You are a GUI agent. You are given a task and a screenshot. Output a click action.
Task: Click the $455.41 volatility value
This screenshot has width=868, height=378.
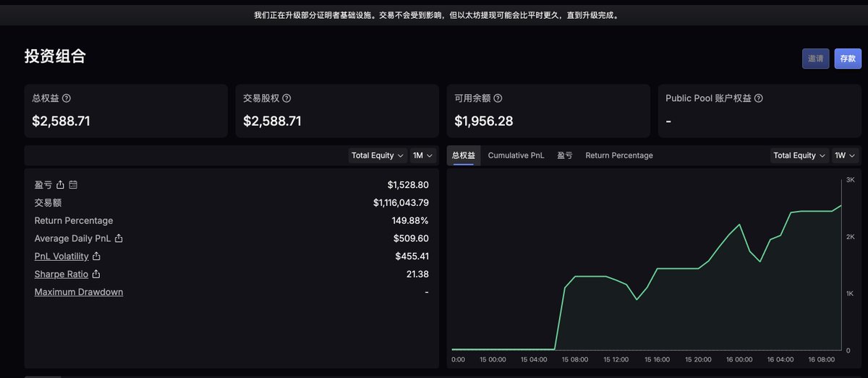[x=412, y=257]
